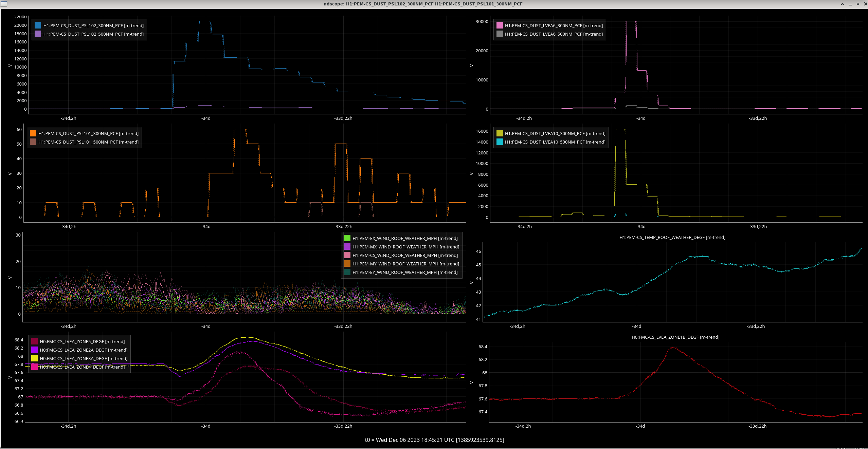This screenshot has height=449, width=868.
Task: Click pink swatch for LVEA6_300NM_PCF legend
Action: click(500, 25)
